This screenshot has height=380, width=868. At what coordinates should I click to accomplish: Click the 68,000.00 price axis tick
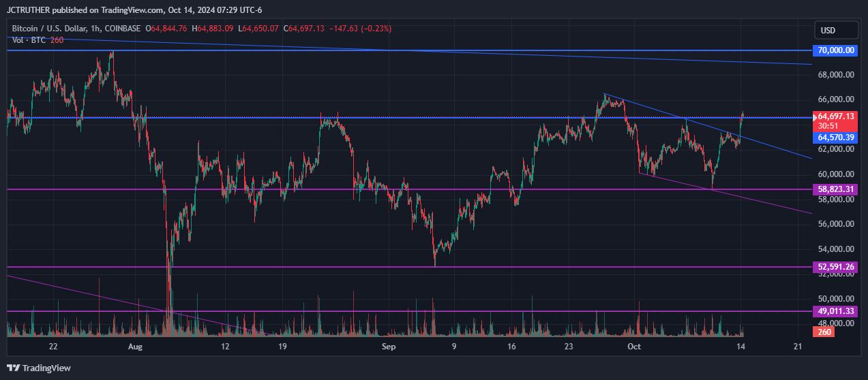[835, 75]
